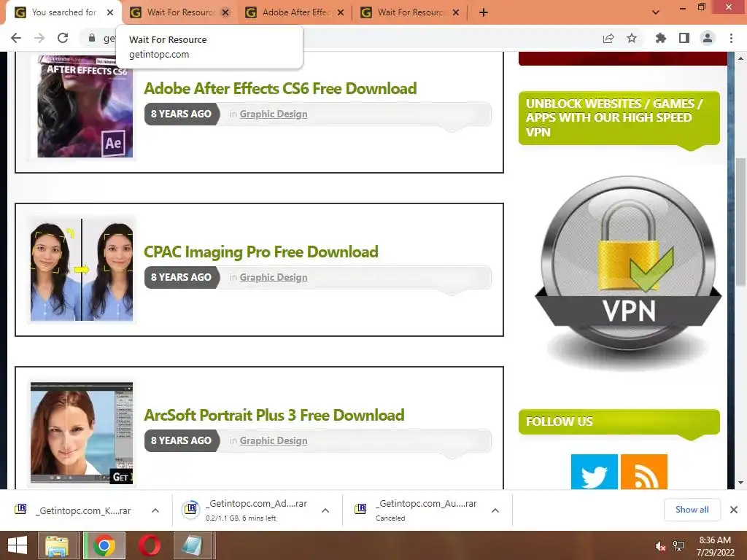Click the CPAC Imaging Pro thumbnail
Screen dimensions: 747x560
82,270
